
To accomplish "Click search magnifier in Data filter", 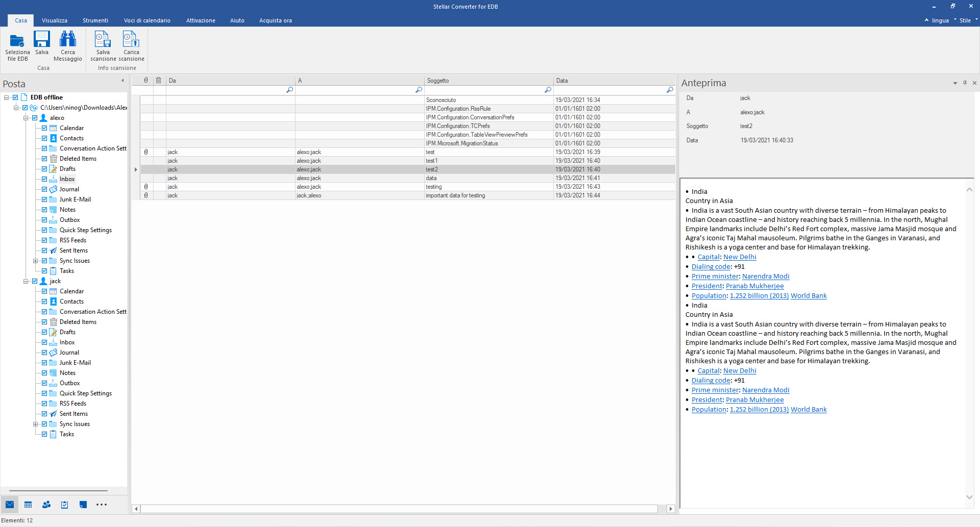I will (x=670, y=90).
